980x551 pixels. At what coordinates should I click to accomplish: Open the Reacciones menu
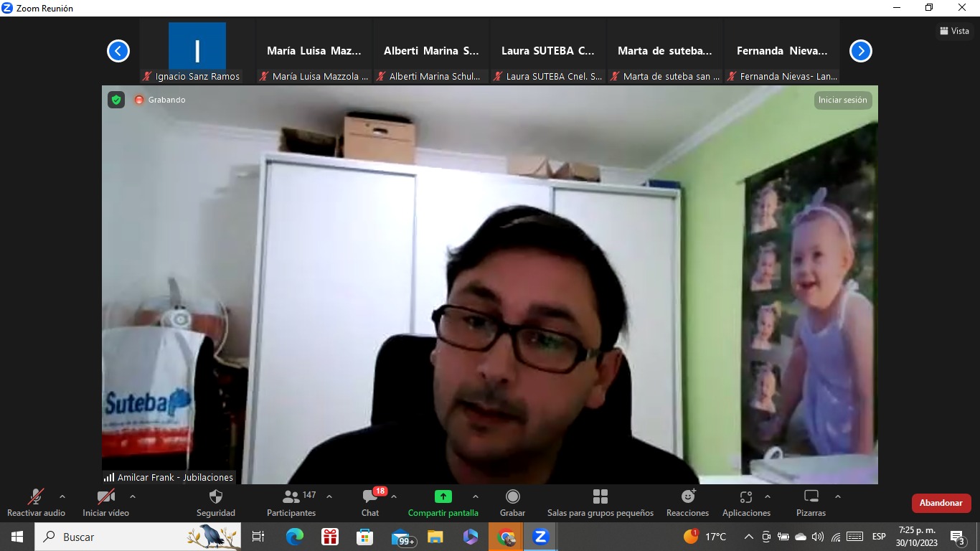687,497
